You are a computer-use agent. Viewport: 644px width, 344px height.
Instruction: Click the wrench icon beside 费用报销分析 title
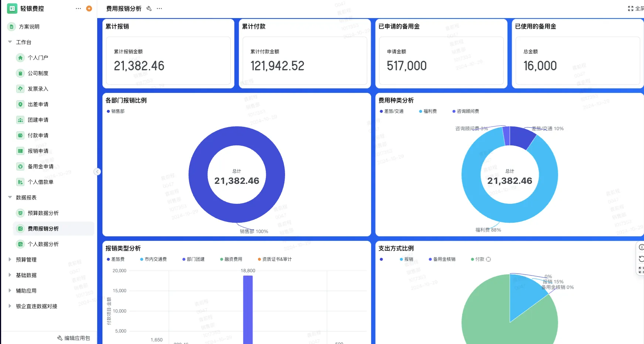149,9
